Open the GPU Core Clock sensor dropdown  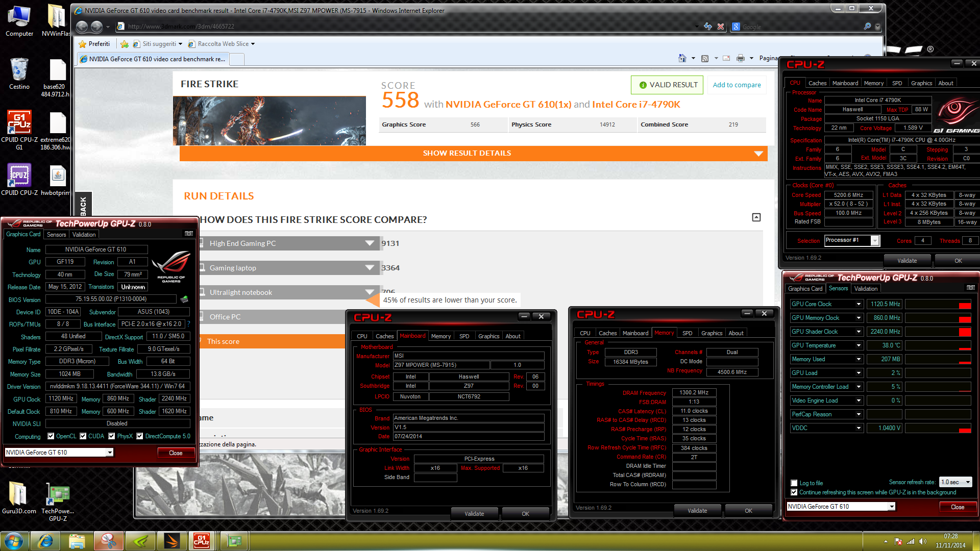(859, 304)
